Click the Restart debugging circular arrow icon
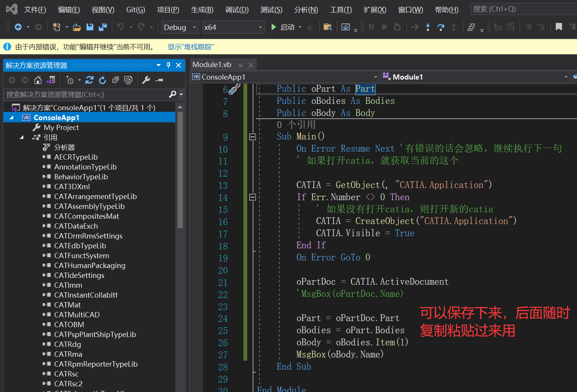Viewport: 577px width, 392px height. [x=397, y=27]
